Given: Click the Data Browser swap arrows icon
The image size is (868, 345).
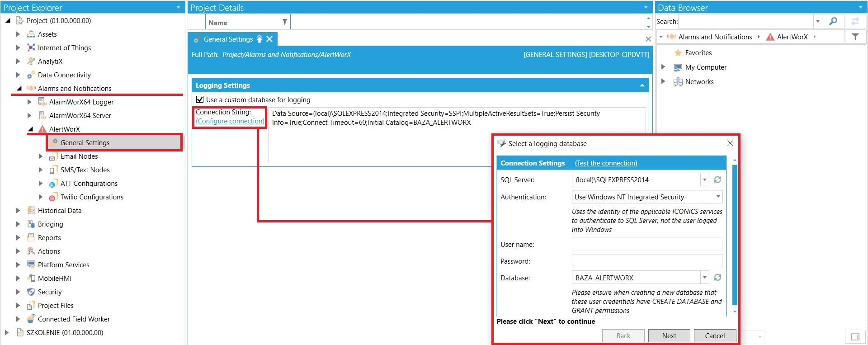Looking at the screenshot, I should 855,21.
